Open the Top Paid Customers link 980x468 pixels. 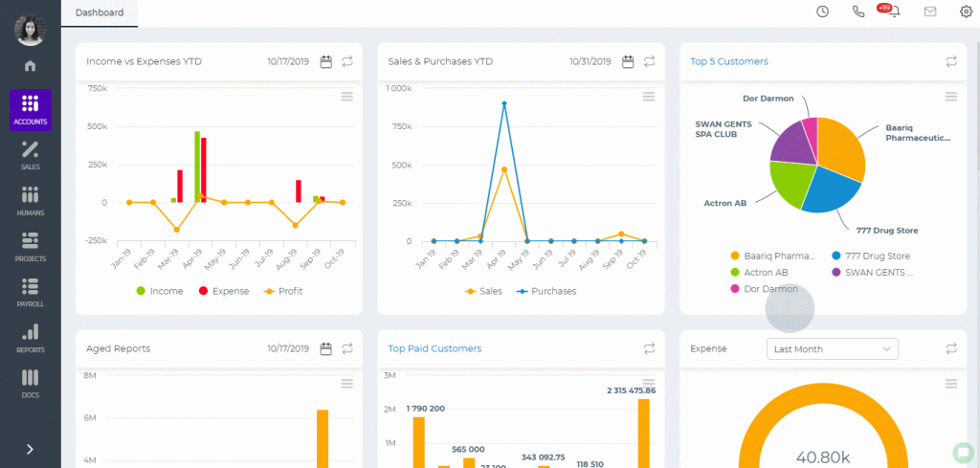(x=434, y=348)
